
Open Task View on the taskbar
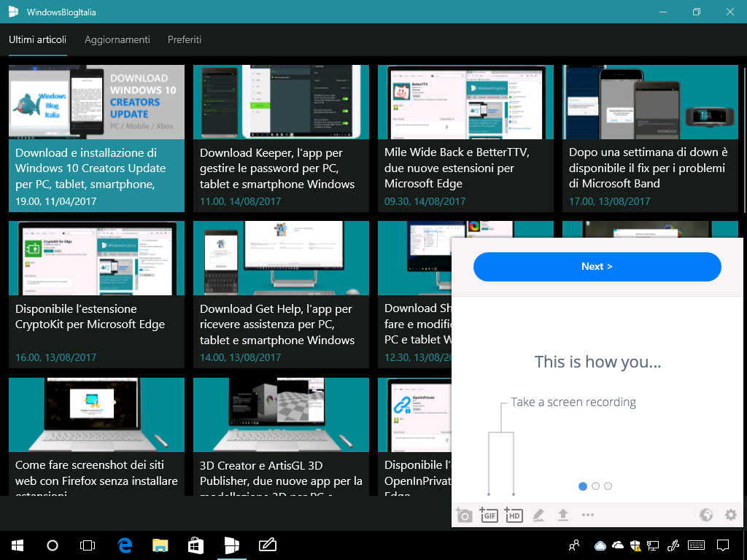point(88,545)
